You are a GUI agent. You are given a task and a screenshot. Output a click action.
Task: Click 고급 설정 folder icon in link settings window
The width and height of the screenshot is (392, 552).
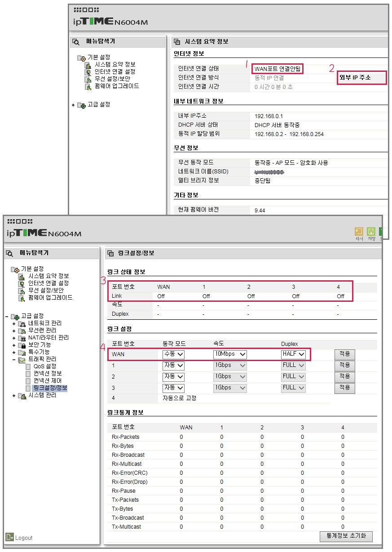[15, 316]
